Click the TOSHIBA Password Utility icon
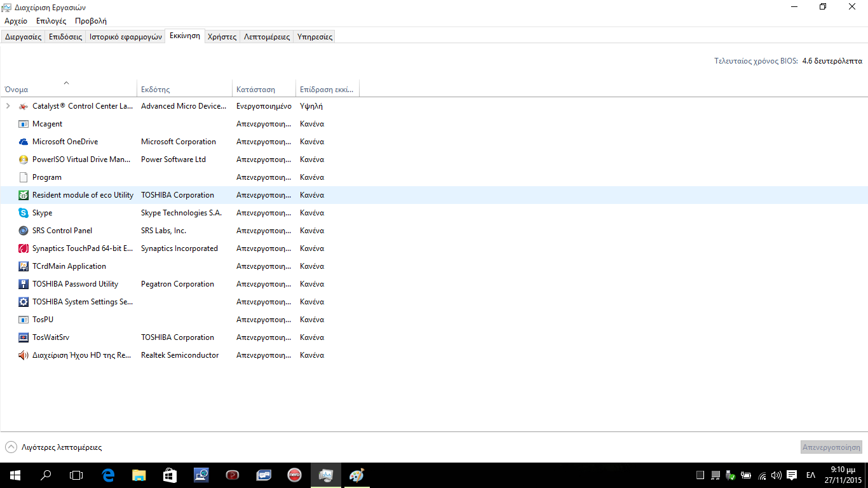 point(24,284)
